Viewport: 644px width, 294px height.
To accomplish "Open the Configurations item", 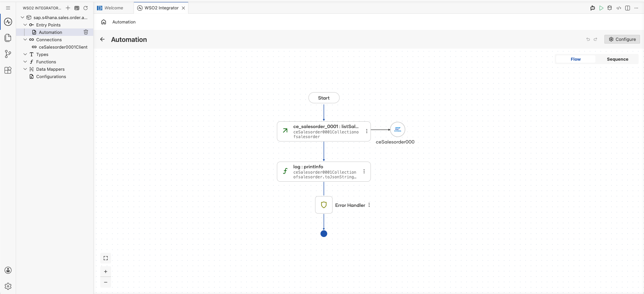I will 51,76.
